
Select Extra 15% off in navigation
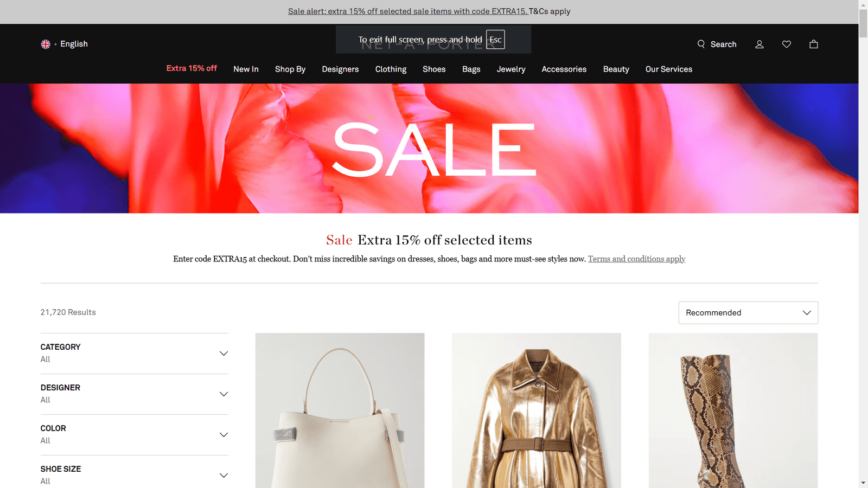192,68
